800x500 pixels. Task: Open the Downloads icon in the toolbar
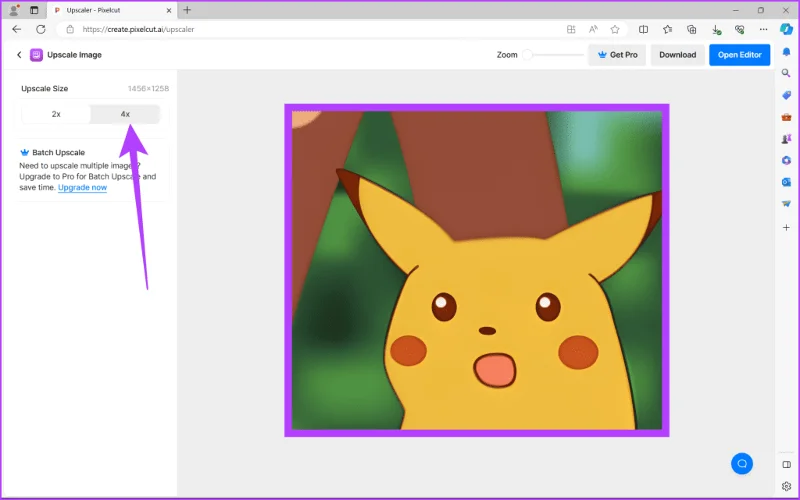tap(716, 30)
